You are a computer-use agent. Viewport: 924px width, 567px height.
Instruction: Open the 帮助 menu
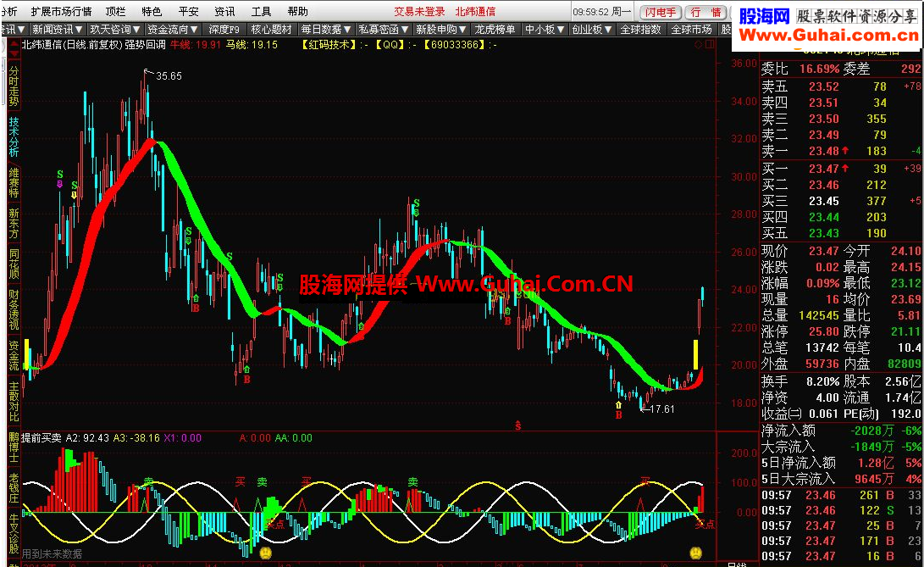[297, 12]
